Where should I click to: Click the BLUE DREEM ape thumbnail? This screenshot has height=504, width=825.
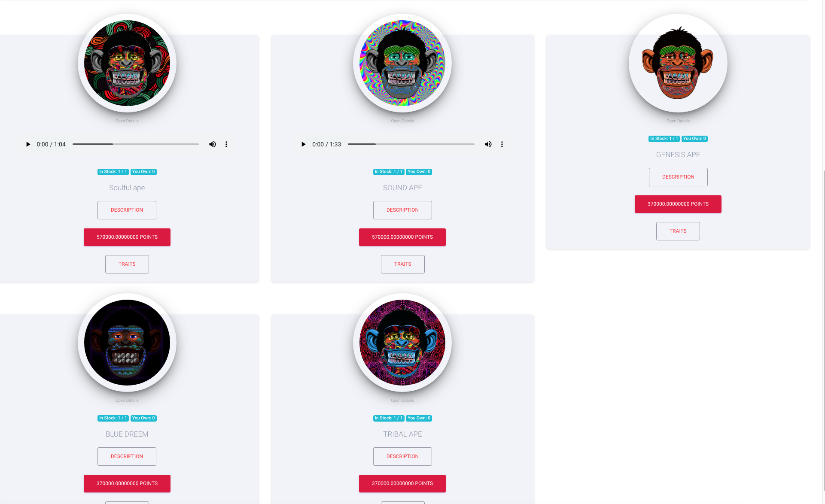click(x=127, y=343)
